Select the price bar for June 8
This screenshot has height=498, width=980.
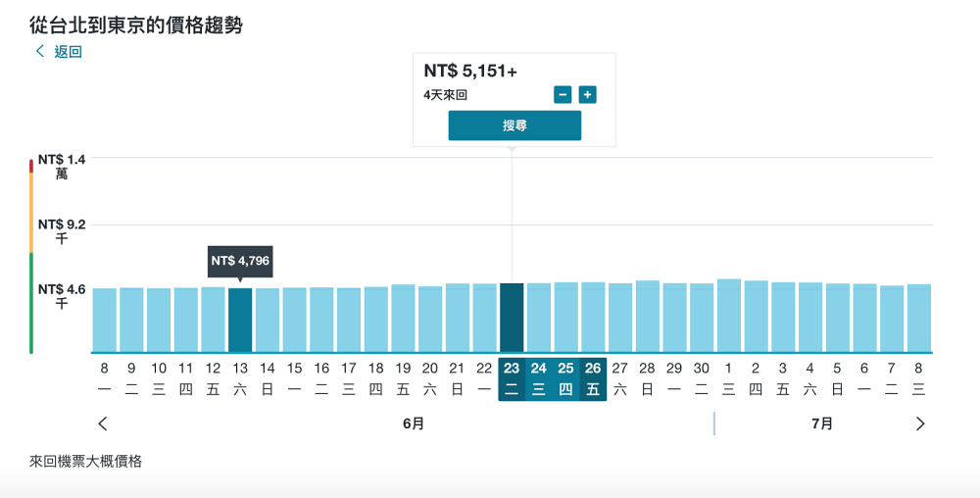pyautogui.click(x=105, y=321)
